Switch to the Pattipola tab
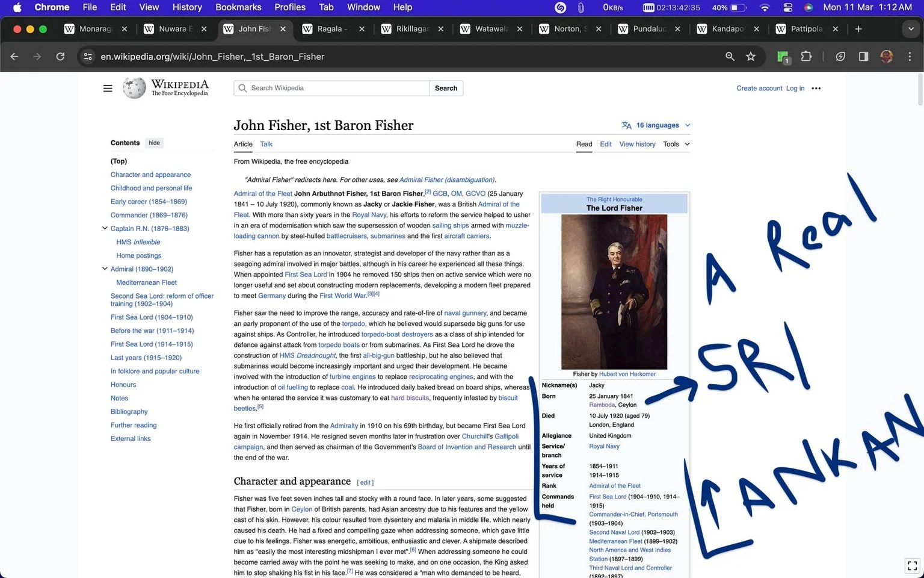This screenshot has width=924, height=578. point(807,29)
